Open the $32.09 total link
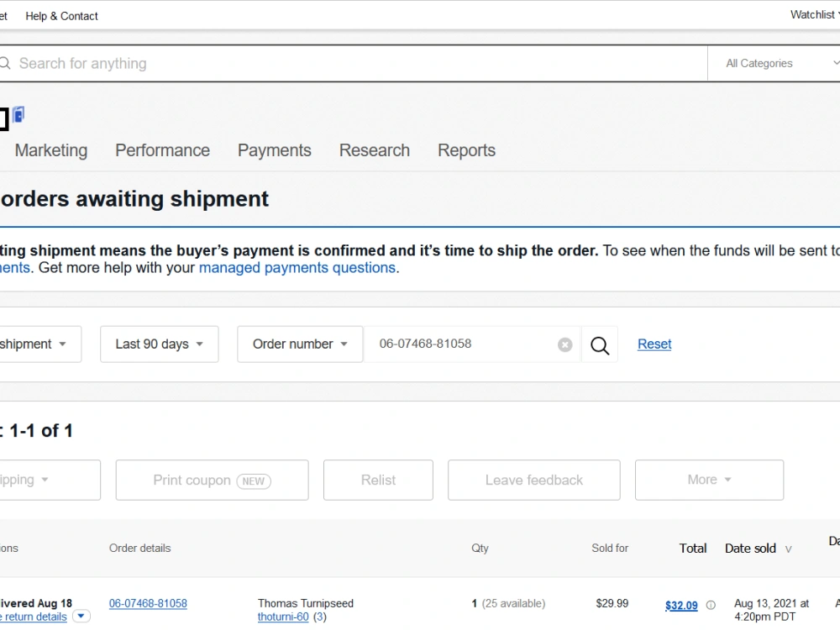 681,606
